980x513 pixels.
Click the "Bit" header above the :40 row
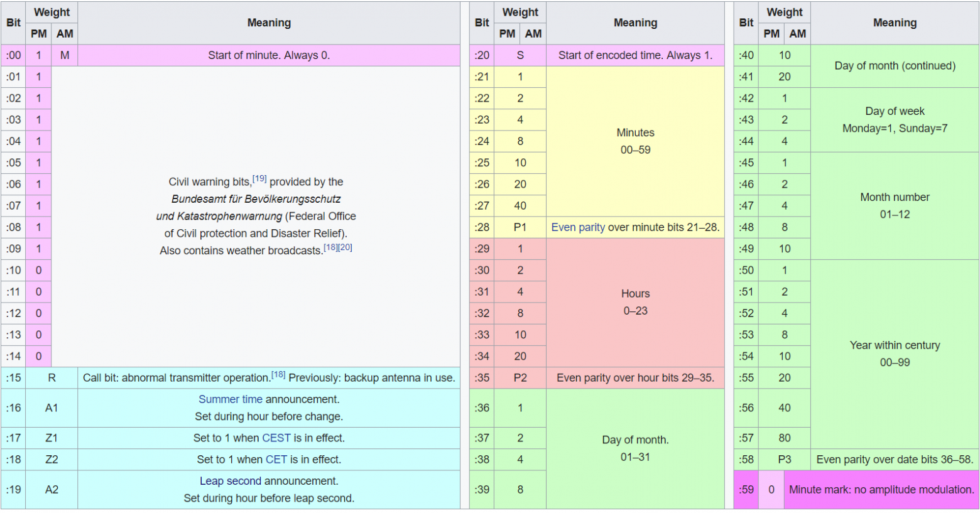click(746, 23)
